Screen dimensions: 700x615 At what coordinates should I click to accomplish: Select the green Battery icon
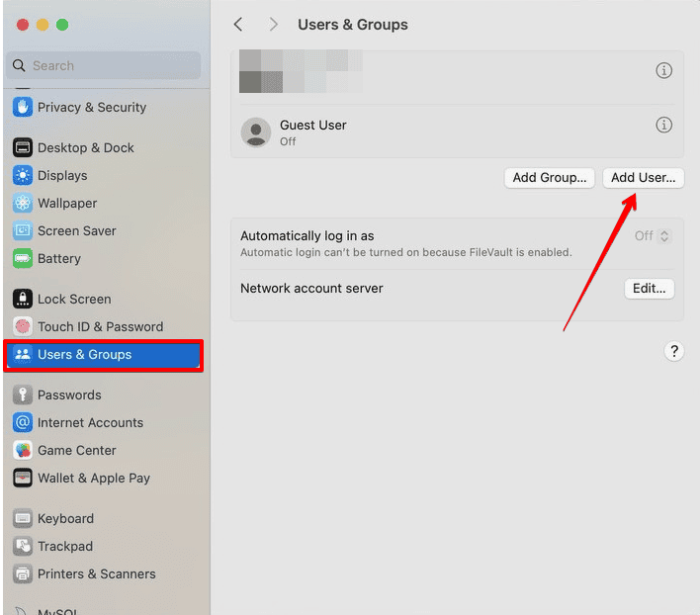tap(23, 258)
